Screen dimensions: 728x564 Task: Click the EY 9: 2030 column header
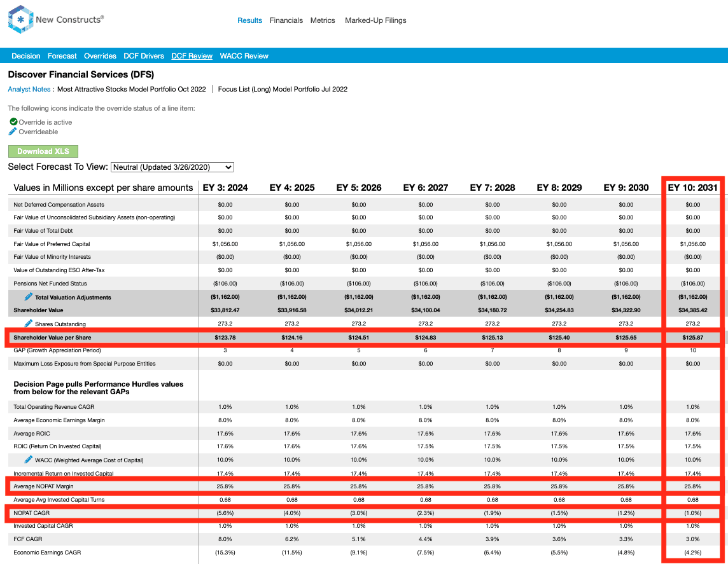coord(626,188)
